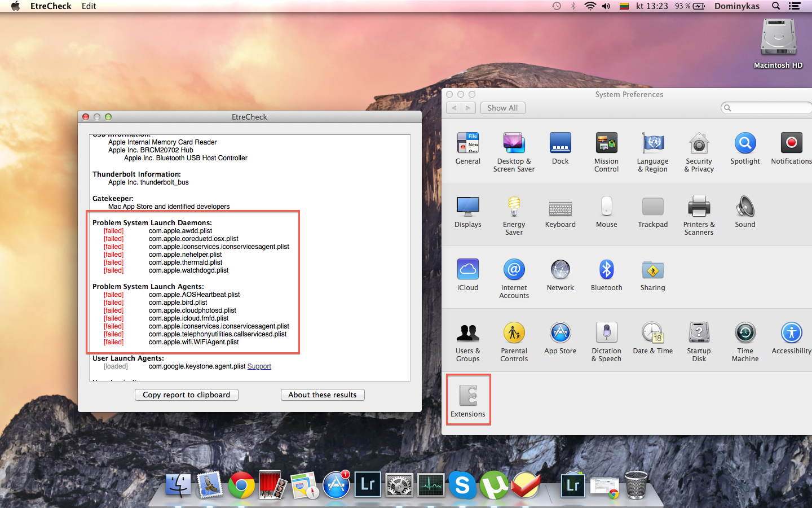Image resolution: width=812 pixels, height=508 pixels.
Task: Open Photo Booth from the Dock
Action: click(273, 485)
